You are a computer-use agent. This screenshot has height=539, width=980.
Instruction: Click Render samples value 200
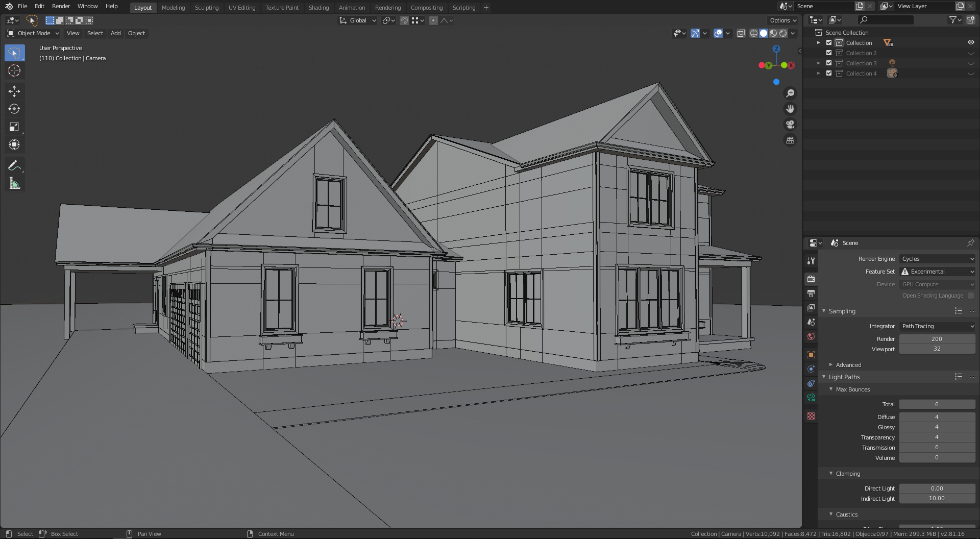pos(937,339)
